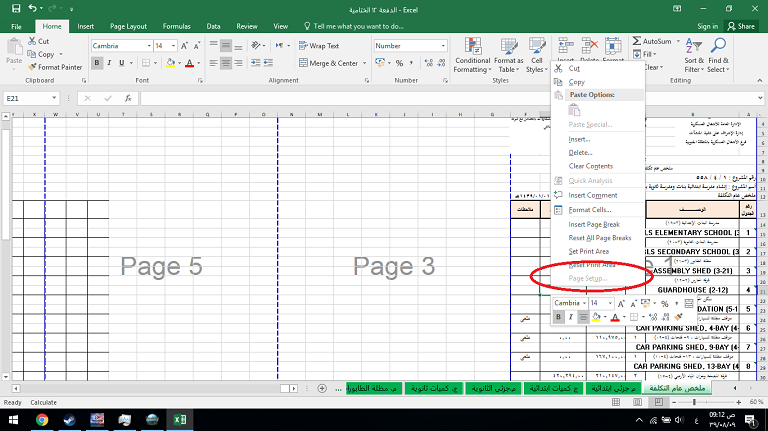768x431 pixels.
Task: Open the File backstage menu
Action: pos(16,26)
